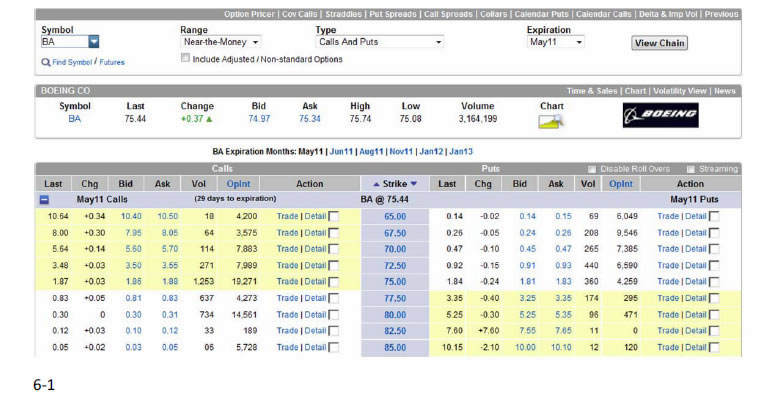Check the 65.00 put row checkbox
767x409 pixels.
(x=714, y=217)
